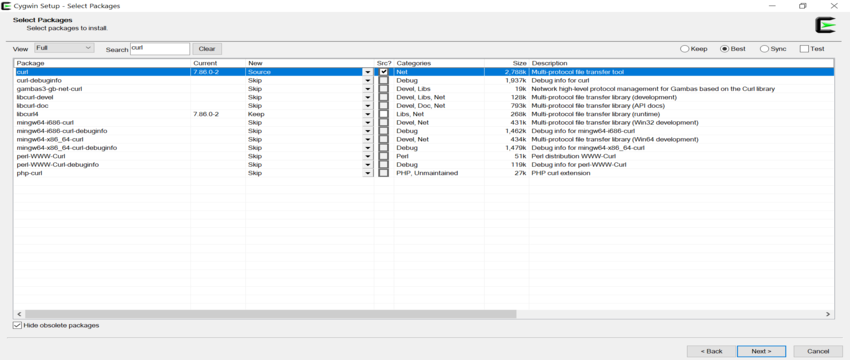Screen dimensions: 850x360
Task: Open New version dropdown for curl
Action: pos(368,72)
